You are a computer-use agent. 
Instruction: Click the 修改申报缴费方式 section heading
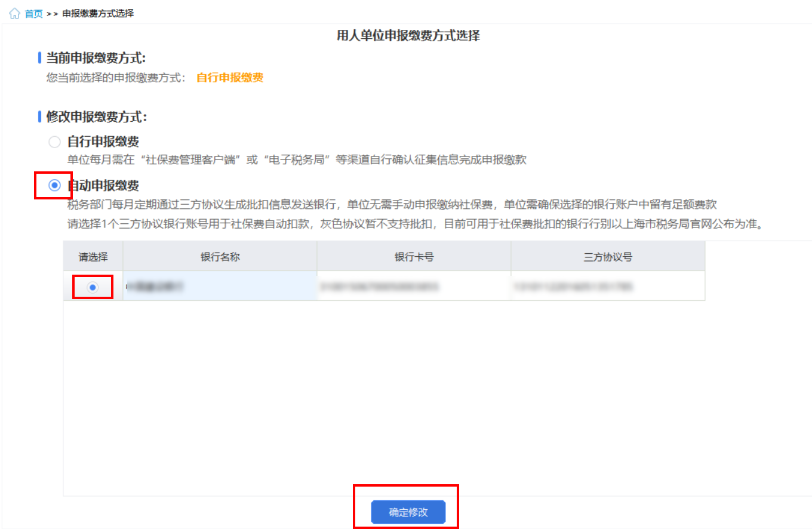point(96,117)
